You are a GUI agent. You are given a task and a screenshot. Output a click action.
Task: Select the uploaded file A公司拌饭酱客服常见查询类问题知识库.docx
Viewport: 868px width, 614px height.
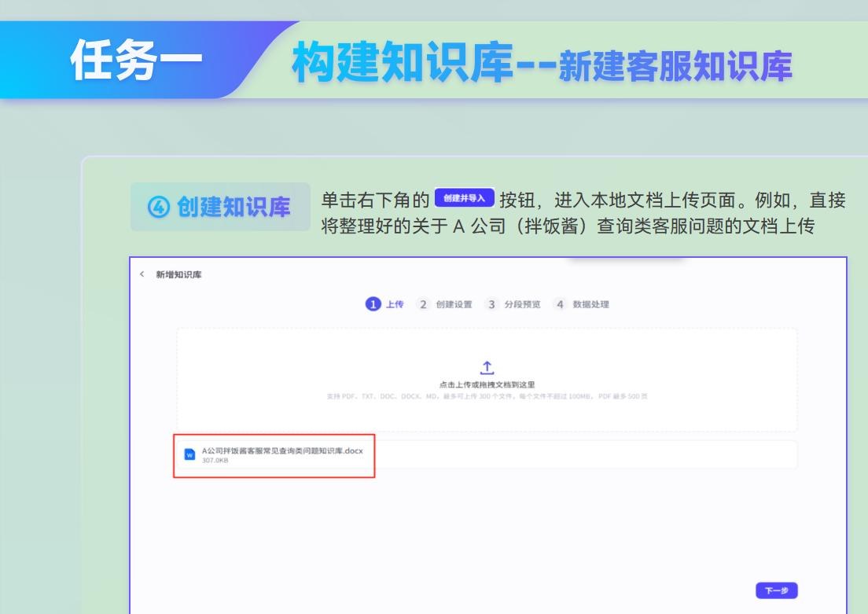click(486, 454)
